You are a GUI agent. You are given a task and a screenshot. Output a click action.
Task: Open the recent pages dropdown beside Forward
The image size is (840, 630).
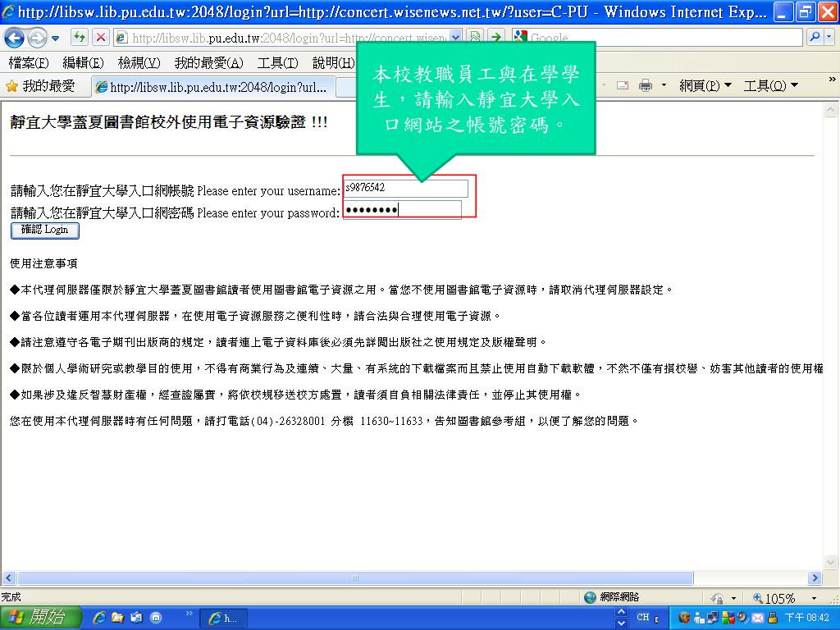[55, 38]
